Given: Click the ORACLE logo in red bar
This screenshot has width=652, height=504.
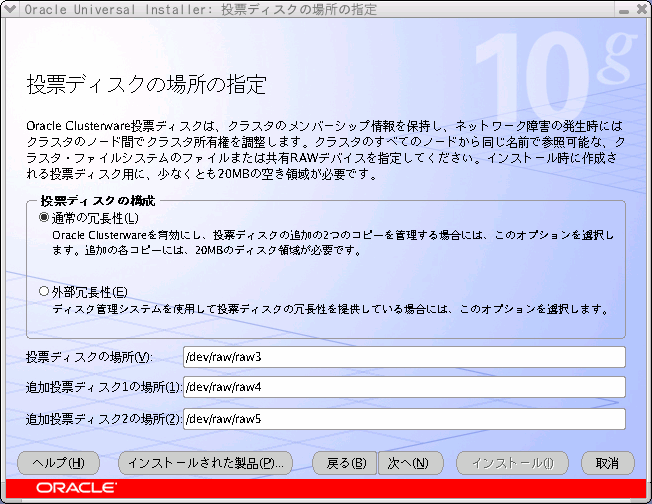Looking at the screenshot, I should click(x=77, y=487).
